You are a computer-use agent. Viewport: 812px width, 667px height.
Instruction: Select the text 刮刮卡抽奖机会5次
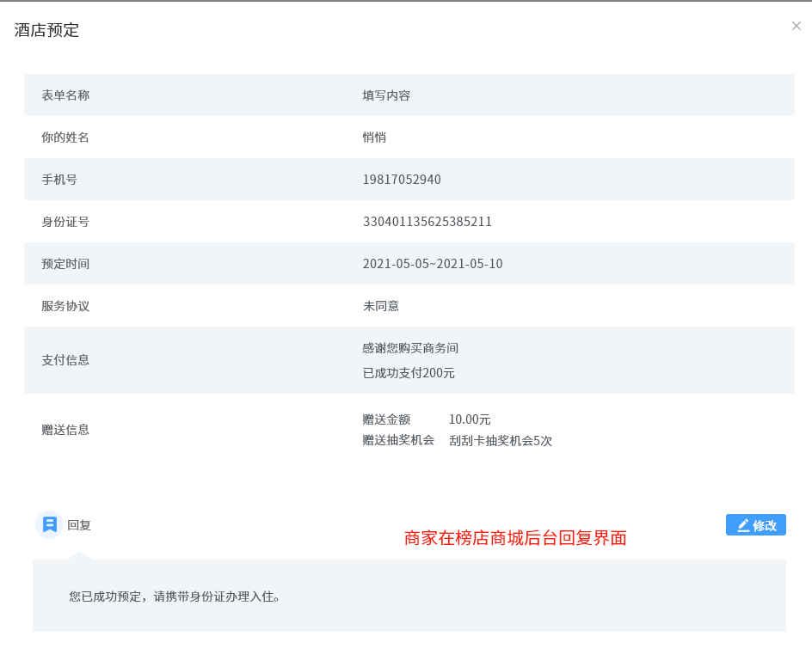pyautogui.click(x=501, y=440)
